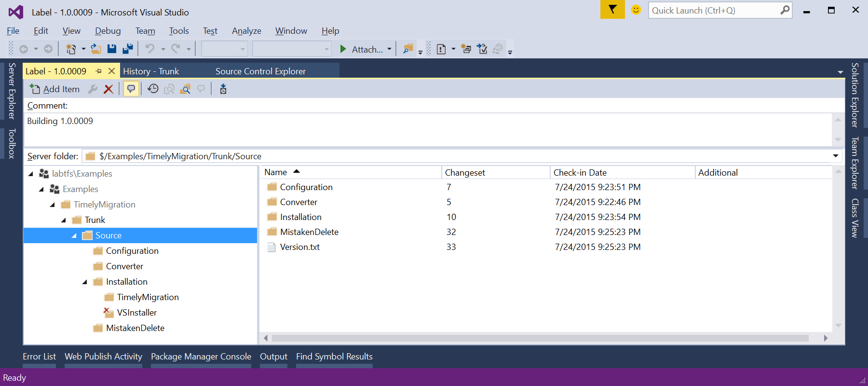The width and height of the screenshot is (868, 386).
Task: Open the Team Explorer side tab
Action: 854,163
